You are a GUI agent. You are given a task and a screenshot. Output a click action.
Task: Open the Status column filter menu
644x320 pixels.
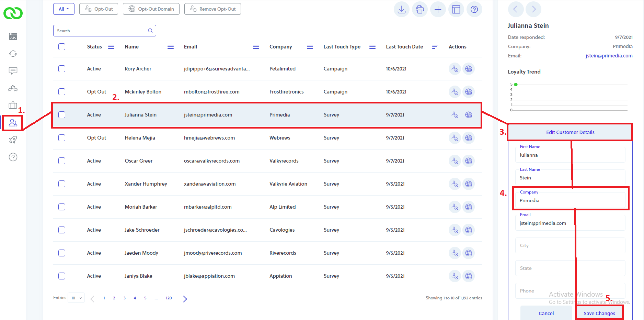click(x=111, y=47)
